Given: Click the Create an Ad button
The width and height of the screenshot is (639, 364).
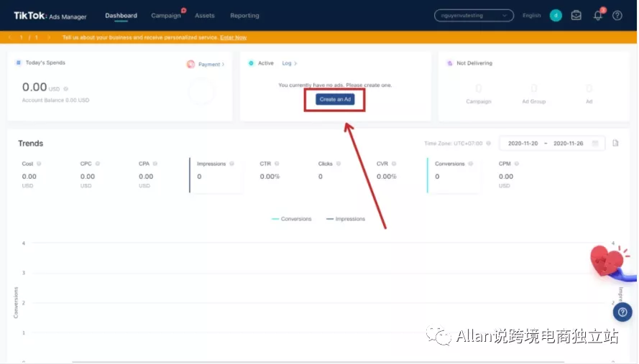Looking at the screenshot, I should [335, 99].
